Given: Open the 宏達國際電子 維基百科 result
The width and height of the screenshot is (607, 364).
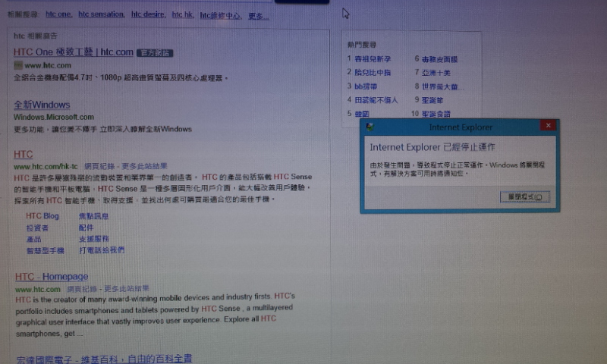Looking at the screenshot, I should (104, 359).
